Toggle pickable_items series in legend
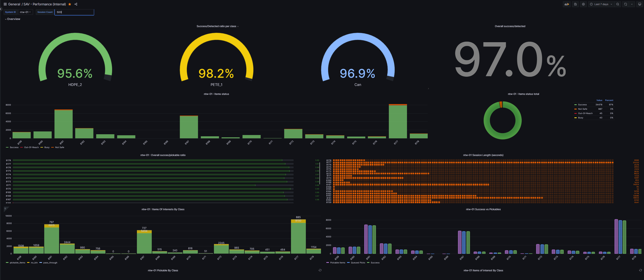Viewport: 644px width, 280px height. click(17, 263)
